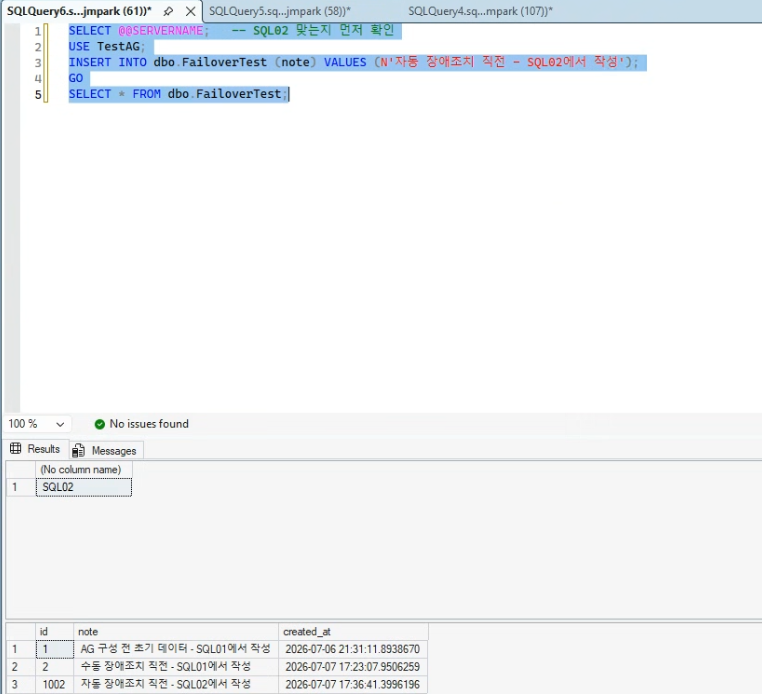
Task: Click the Messages document icon
Action: point(78,451)
